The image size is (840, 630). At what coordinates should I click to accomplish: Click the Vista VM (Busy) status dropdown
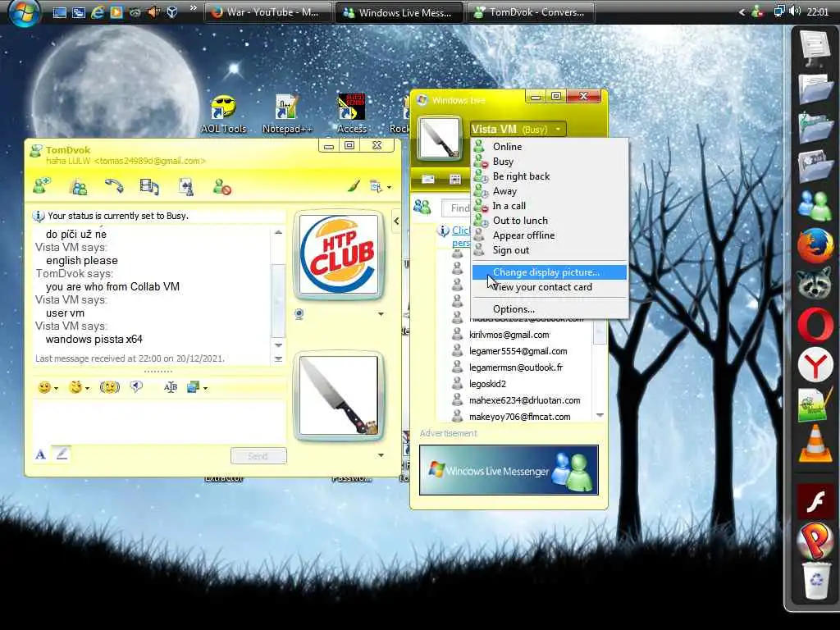(518, 129)
